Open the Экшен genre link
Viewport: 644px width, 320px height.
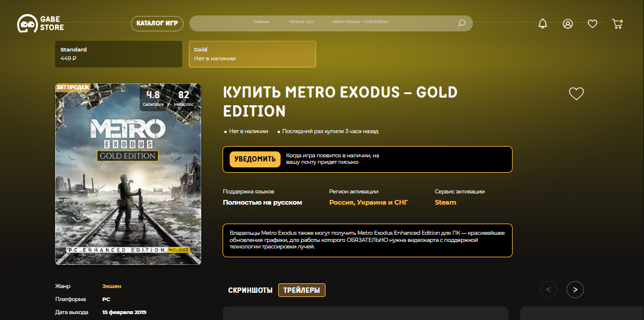[112, 286]
